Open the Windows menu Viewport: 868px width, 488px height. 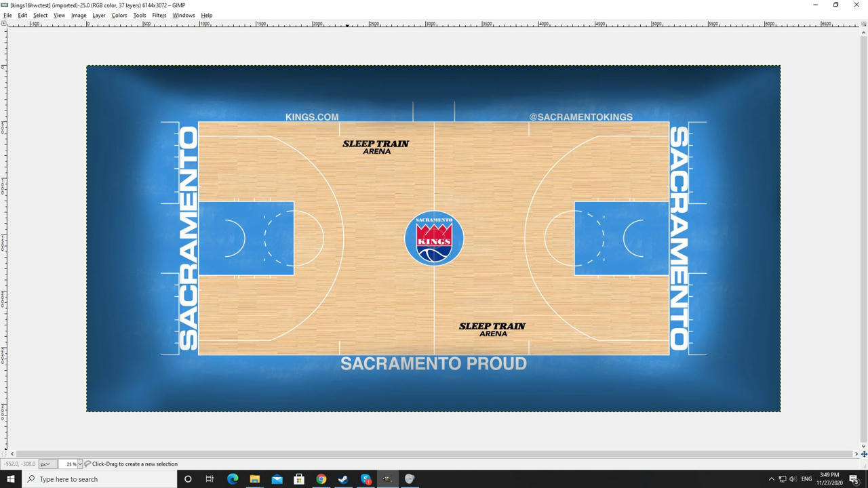[183, 15]
